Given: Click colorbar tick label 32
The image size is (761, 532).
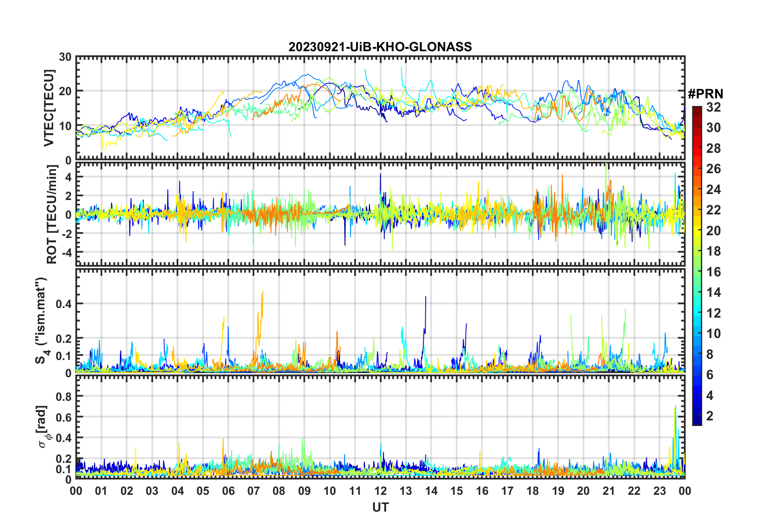Looking at the screenshot, I should tap(713, 107).
